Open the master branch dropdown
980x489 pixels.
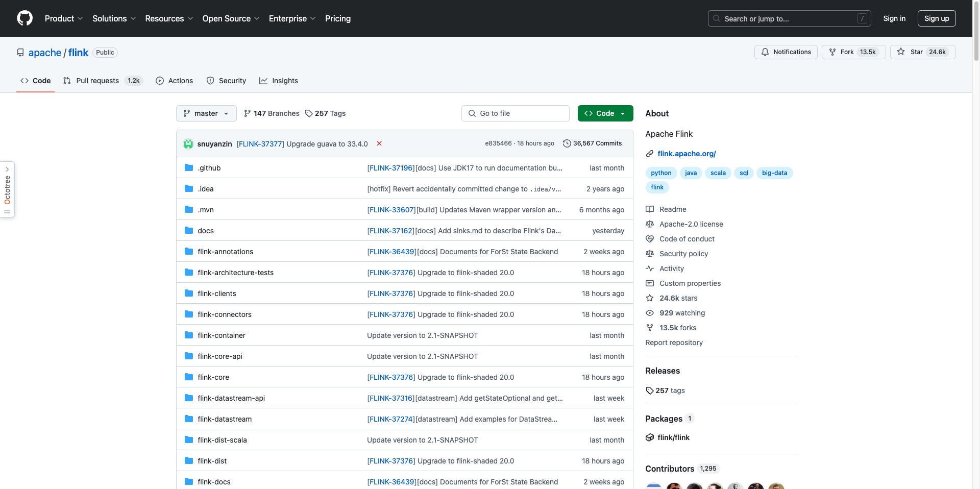[206, 113]
